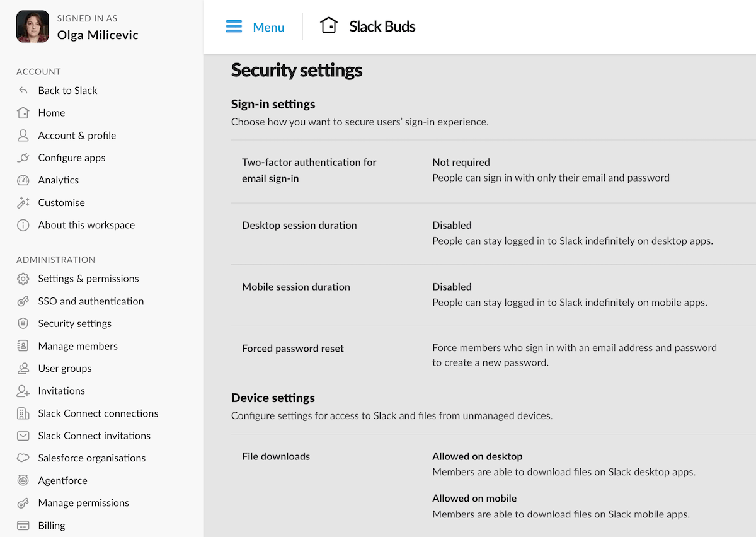756x537 pixels.
Task: Click the Home house icon in sidebar
Action: tap(23, 113)
